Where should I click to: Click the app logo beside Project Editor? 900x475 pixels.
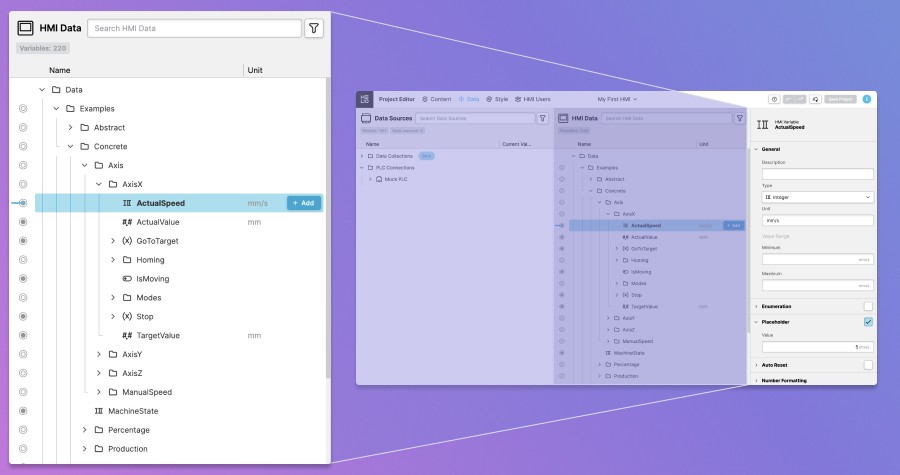click(365, 99)
